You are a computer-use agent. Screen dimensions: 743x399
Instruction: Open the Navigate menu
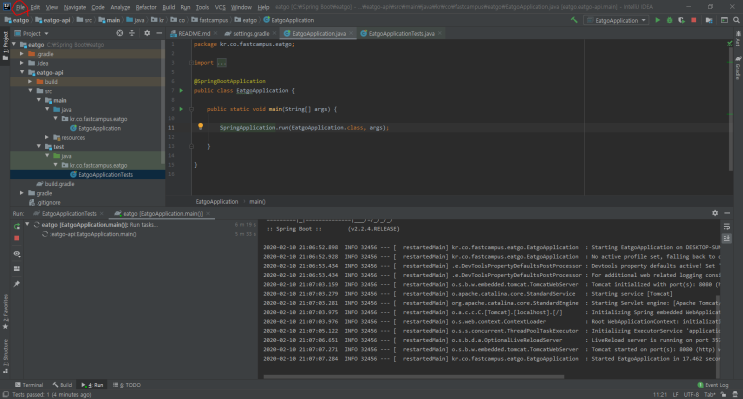pos(75,7)
